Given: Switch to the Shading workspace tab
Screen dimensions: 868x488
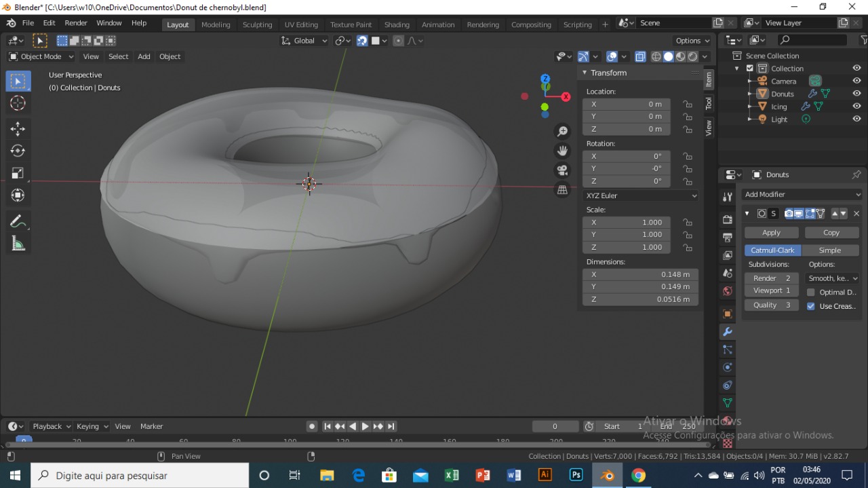Looking at the screenshot, I should [397, 24].
